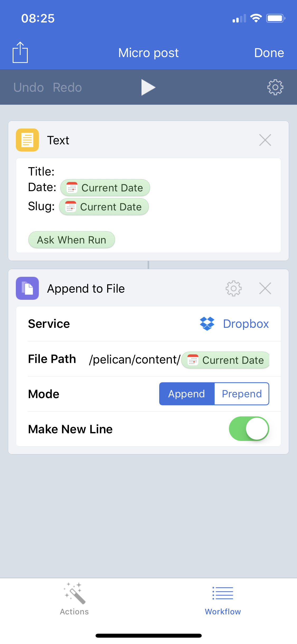Click the Text action's yellow icon

coord(27,140)
